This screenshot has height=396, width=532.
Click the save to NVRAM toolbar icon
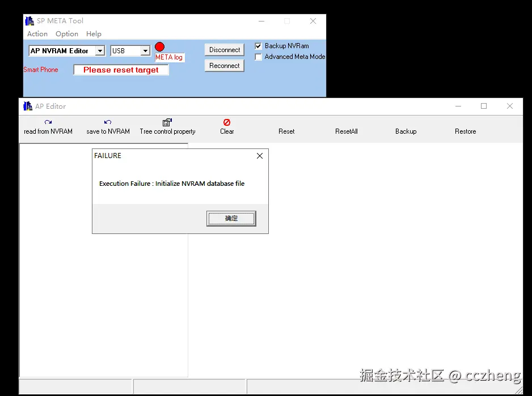click(108, 122)
